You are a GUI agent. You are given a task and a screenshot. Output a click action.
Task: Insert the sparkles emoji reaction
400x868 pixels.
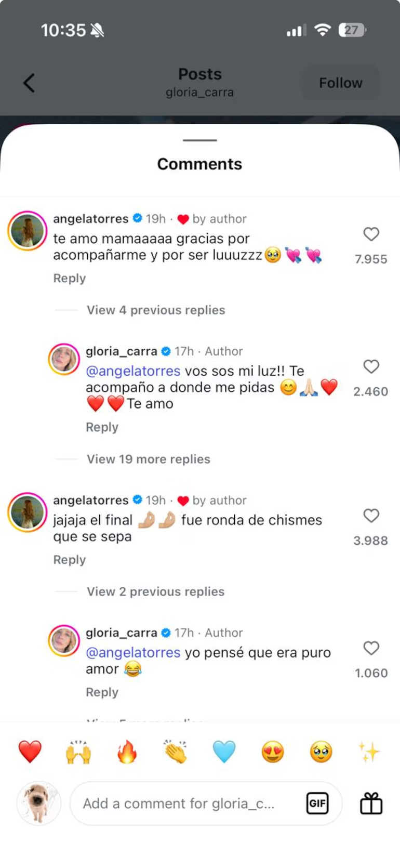(x=369, y=752)
